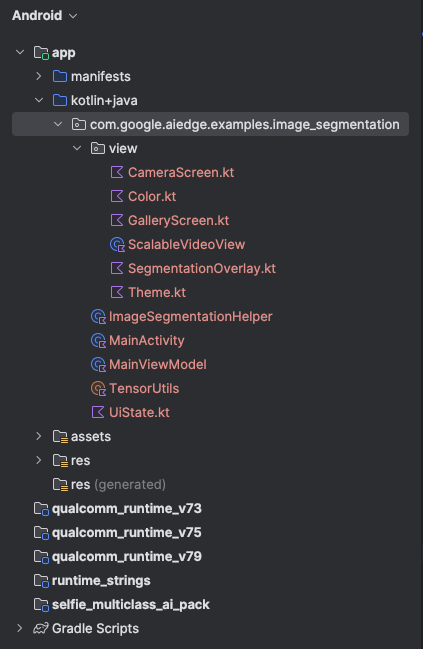Click the CameraScreen.kt Kotlin file icon
This screenshot has height=649, width=423.
click(x=117, y=172)
